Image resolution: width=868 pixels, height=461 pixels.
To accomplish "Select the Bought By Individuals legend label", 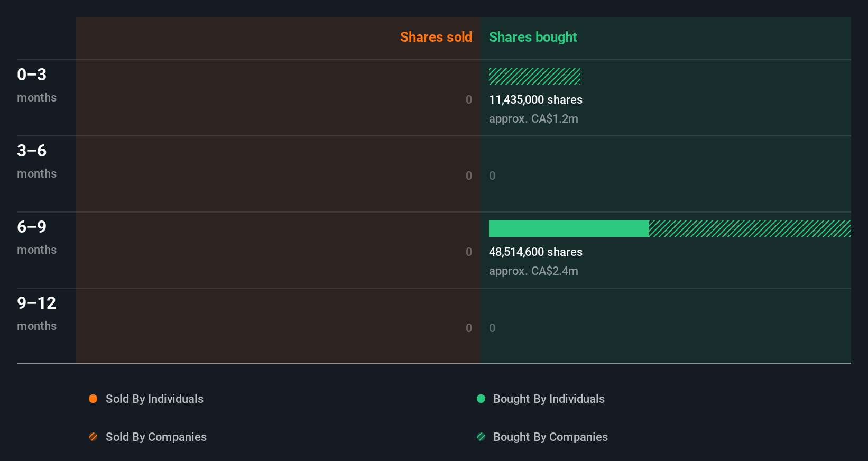I will click(549, 399).
